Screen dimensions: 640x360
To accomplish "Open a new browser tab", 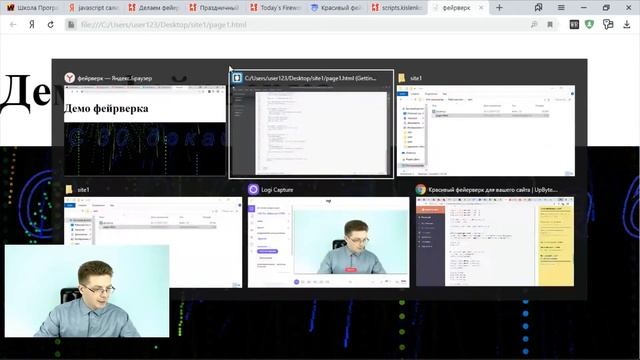I will coord(499,8).
